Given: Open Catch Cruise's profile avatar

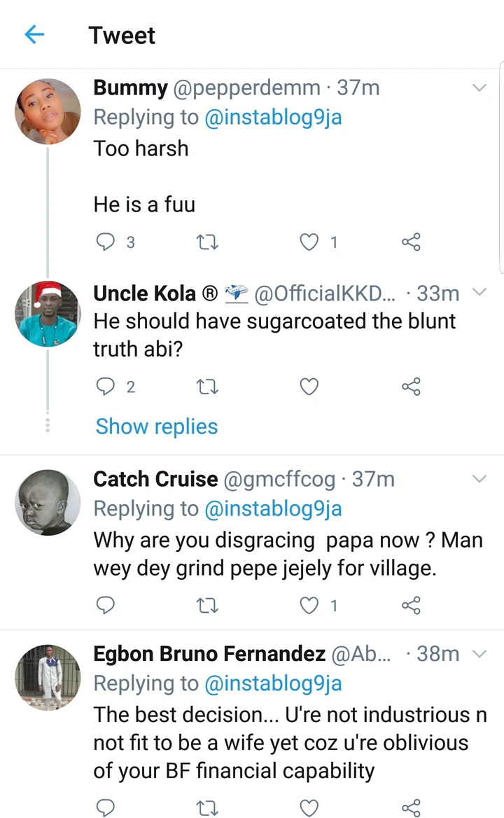Looking at the screenshot, I should (48, 502).
